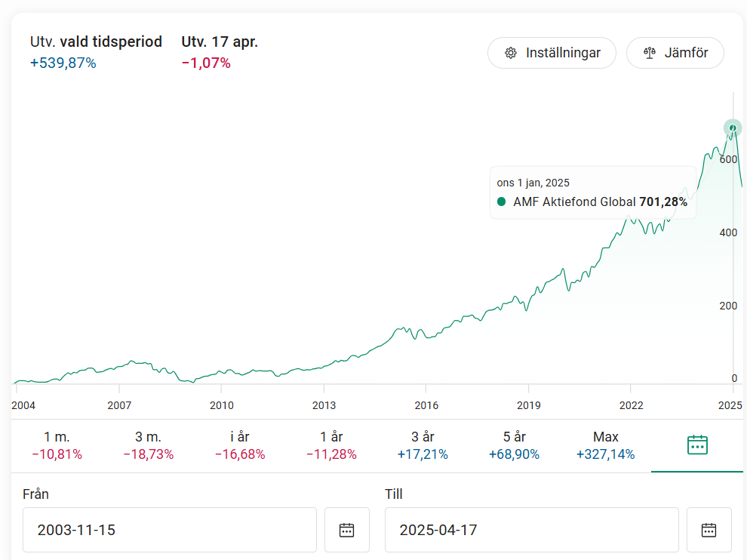Open calendar picker for Från date
747x560 pixels.
[346, 530]
